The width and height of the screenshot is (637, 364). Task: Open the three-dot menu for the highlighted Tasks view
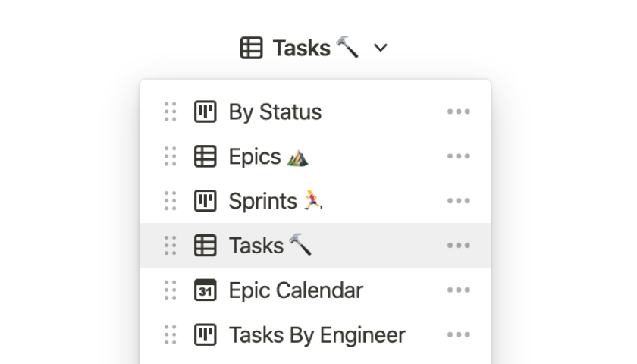pyautogui.click(x=458, y=246)
